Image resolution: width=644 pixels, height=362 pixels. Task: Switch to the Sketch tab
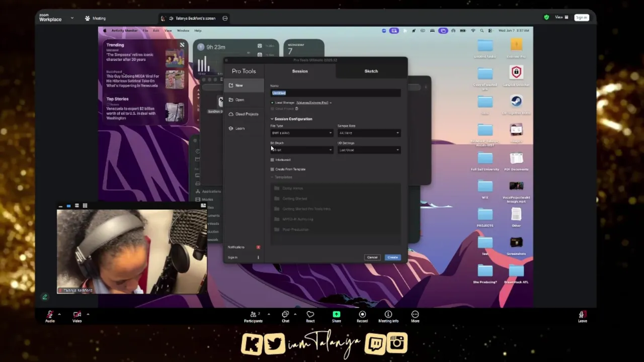pyautogui.click(x=371, y=71)
